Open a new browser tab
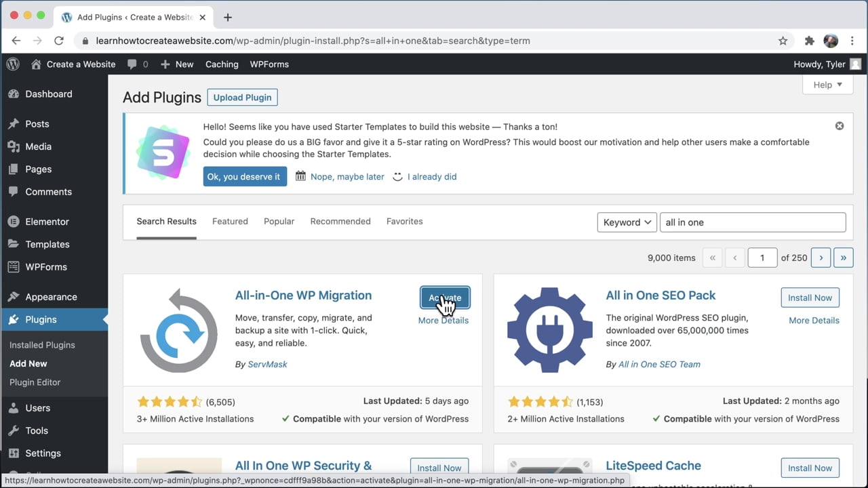This screenshot has height=488, width=868. [x=228, y=17]
